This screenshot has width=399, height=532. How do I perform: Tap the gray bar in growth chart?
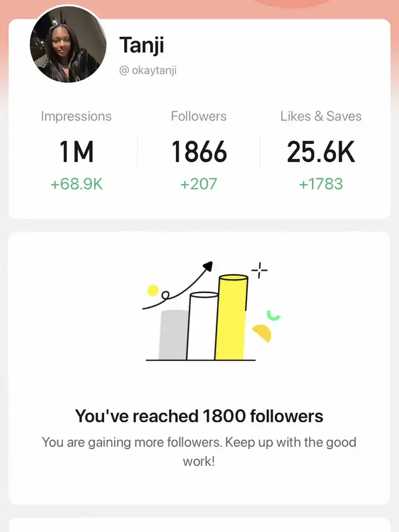[173, 335]
